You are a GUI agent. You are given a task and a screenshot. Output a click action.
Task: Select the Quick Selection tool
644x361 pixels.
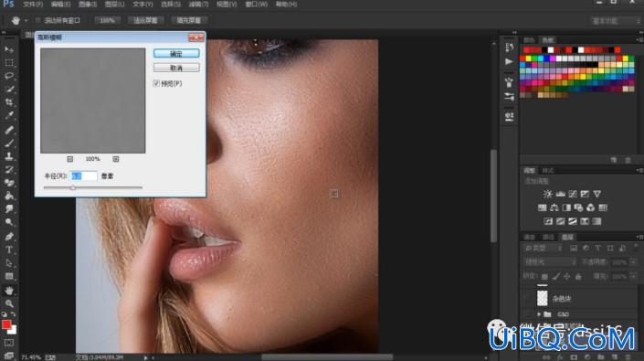(x=9, y=90)
